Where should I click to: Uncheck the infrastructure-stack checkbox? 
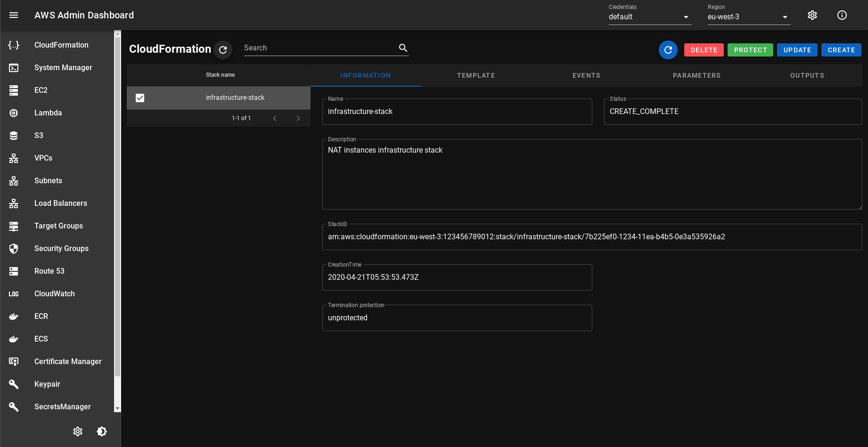tap(140, 98)
